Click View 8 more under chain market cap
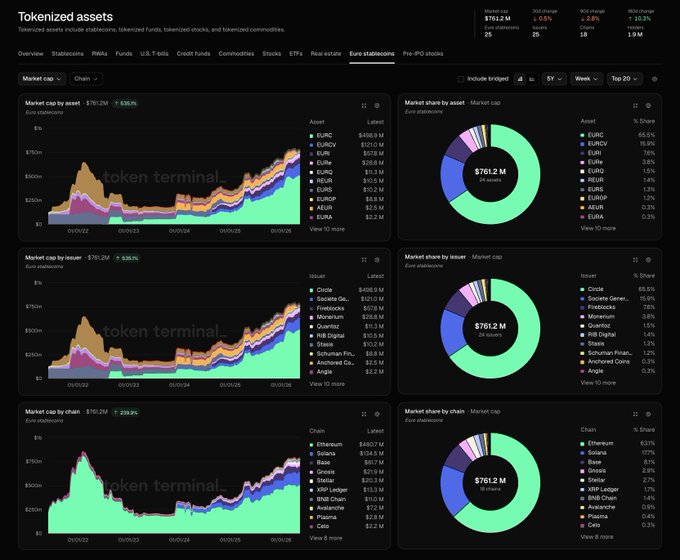Image resolution: width=680 pixels, height=560 pixels. 326,538
